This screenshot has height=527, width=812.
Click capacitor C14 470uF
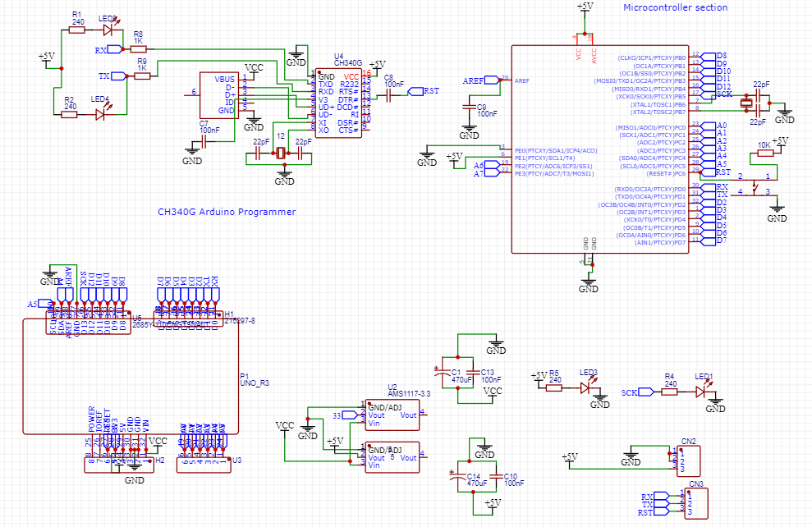(458, 476)
